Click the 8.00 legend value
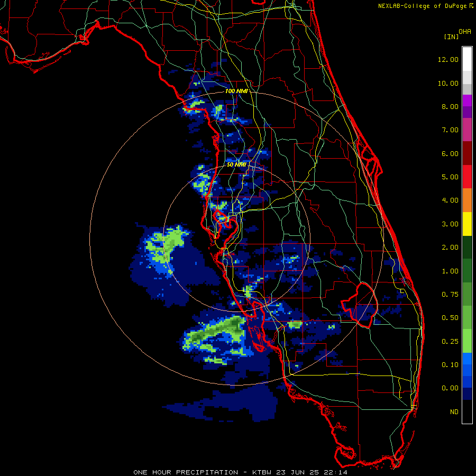476x476 pixels. click(x=450, y=106)
